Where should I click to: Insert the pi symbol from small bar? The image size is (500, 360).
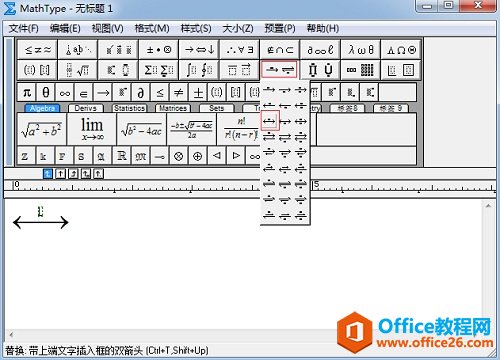(27, 92)
